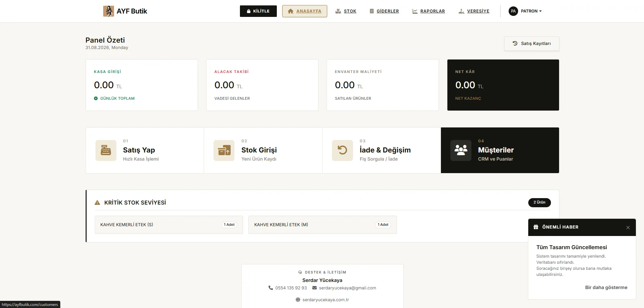Viewport: 644px width, 308px height.
Task: Open the VERESİYE menu item
Action: [x=474, y=11]
